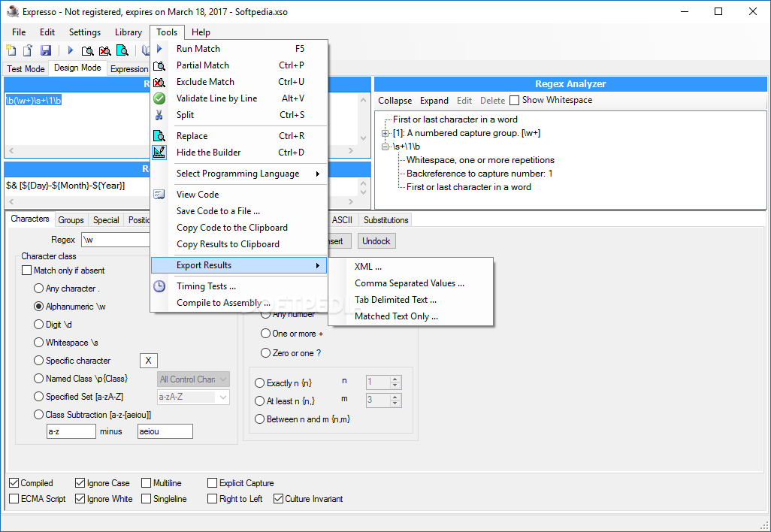Select Backreference to capture number: 1 node
Viewport: 771px width, 532px height.
[x=479, y=174]
